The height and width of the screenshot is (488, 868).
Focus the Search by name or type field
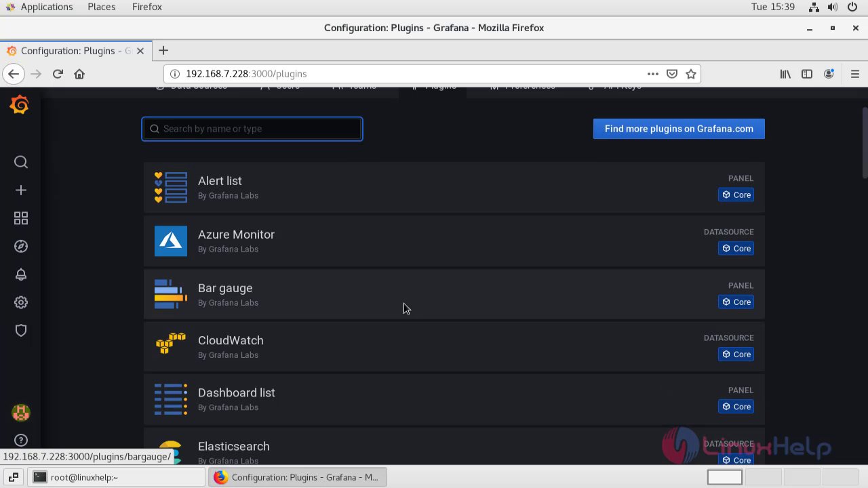click(252, 129)
